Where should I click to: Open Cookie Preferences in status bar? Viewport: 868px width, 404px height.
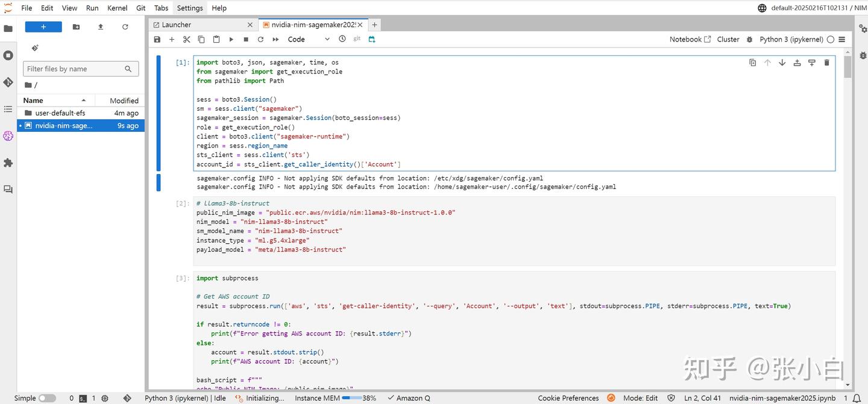point(568,398)
